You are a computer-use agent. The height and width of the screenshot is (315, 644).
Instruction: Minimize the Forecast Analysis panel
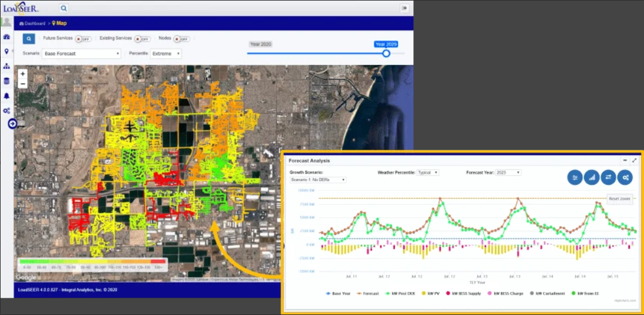(x=625, y=160)
